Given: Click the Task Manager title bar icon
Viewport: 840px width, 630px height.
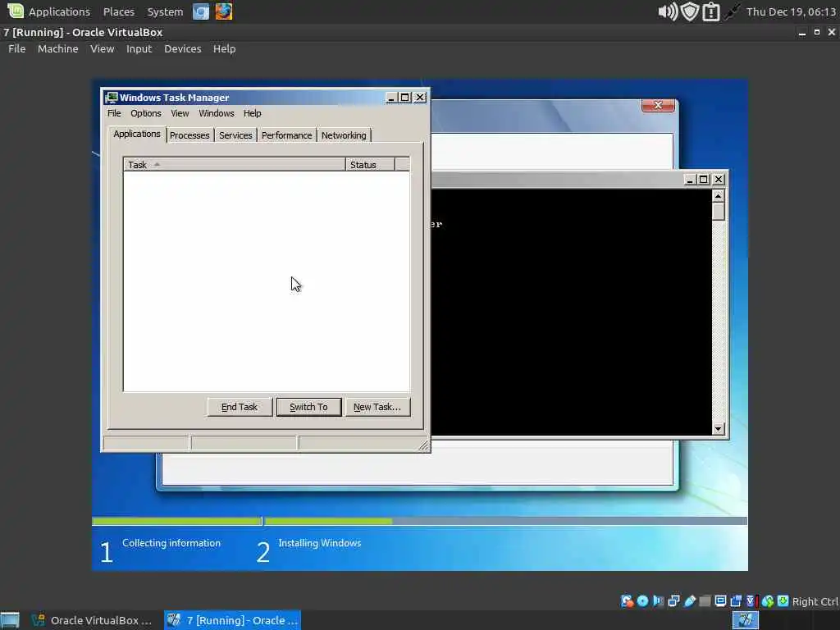Looking at the screenshot, I should tap(112, 98).
